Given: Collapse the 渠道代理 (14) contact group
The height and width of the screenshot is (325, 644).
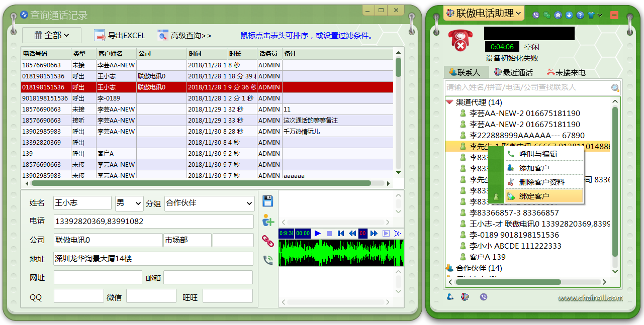Looking at the screenshot, I should (x=449, y=102).
